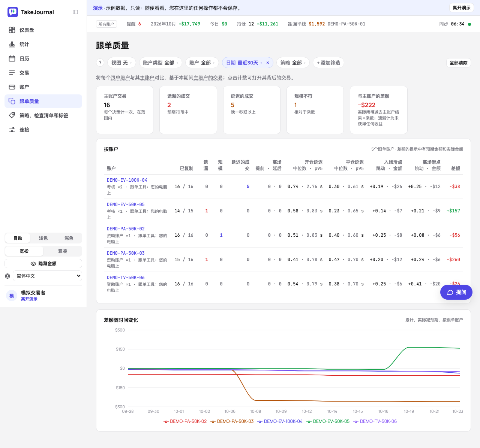
Task: Toggle DEMO-PA-50K-02 chart legend item
Action: pos(185,421)
